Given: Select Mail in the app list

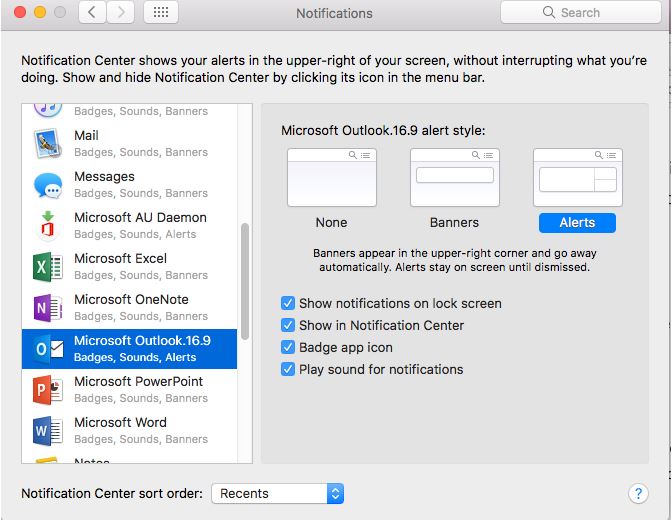Looking at the screenshot, I should pyautogui.click(x=129, y=144).
